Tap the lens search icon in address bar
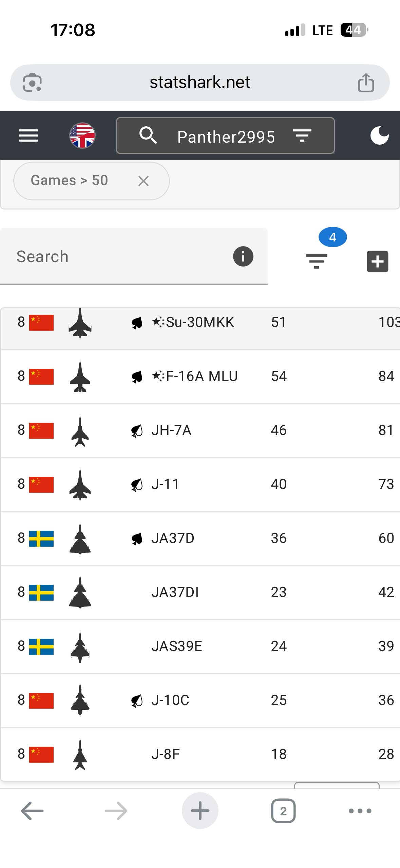Image resolution: width=400 pixels, height=868 pixels. pos(32,83)
